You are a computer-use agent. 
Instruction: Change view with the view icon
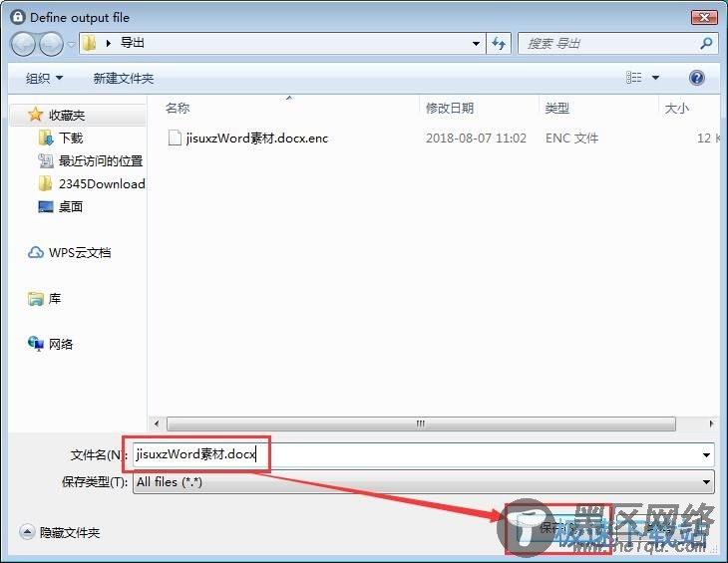tap(633, 78)
